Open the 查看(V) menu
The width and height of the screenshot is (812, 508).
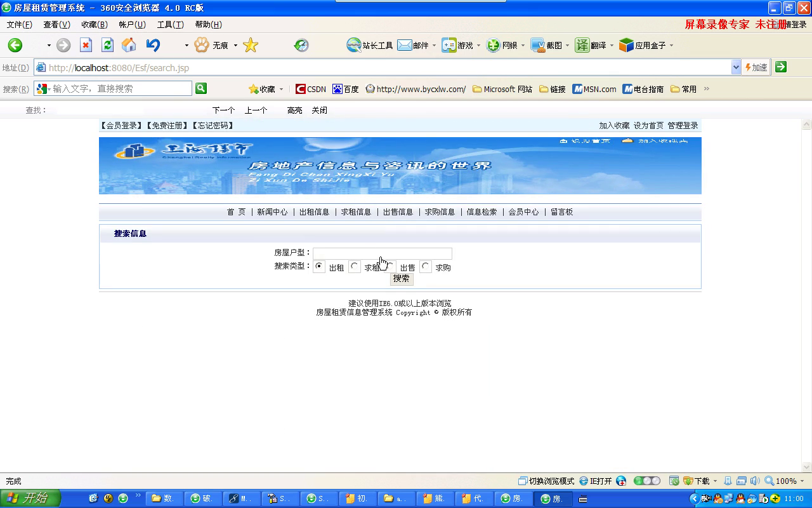point(56,25)
